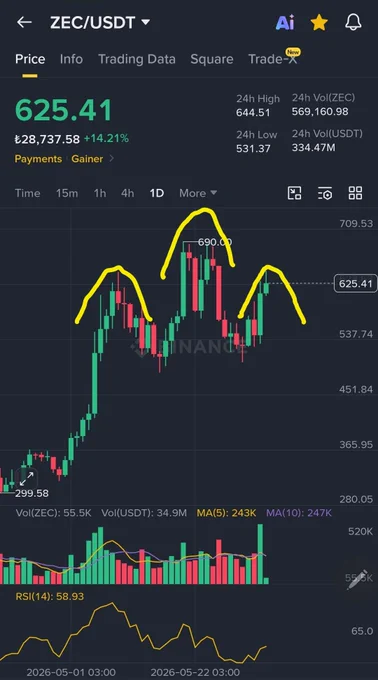
Task: Tap the MA(10): 247K volume label
Action: pyautogui.click(x=299, y=513)
